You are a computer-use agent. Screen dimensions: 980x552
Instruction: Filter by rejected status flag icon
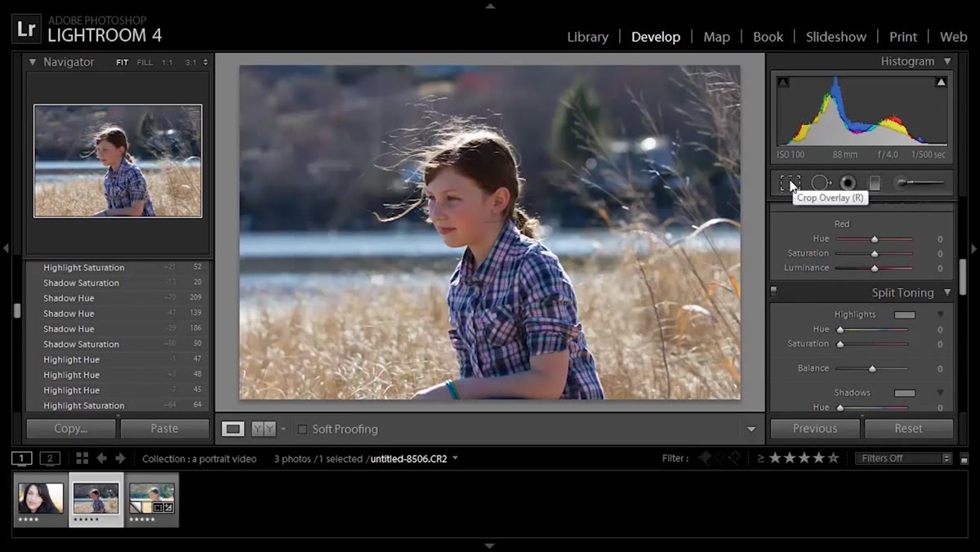[733, 458]
